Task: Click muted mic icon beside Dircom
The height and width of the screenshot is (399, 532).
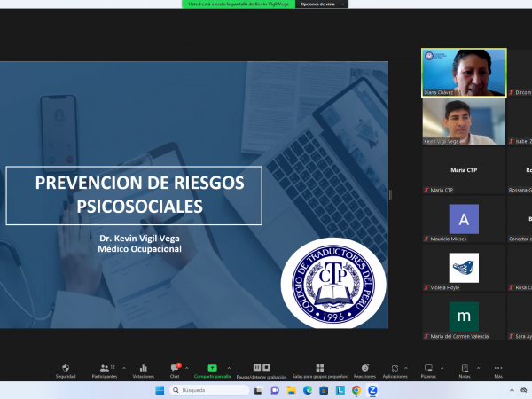Action: (512, 92)
